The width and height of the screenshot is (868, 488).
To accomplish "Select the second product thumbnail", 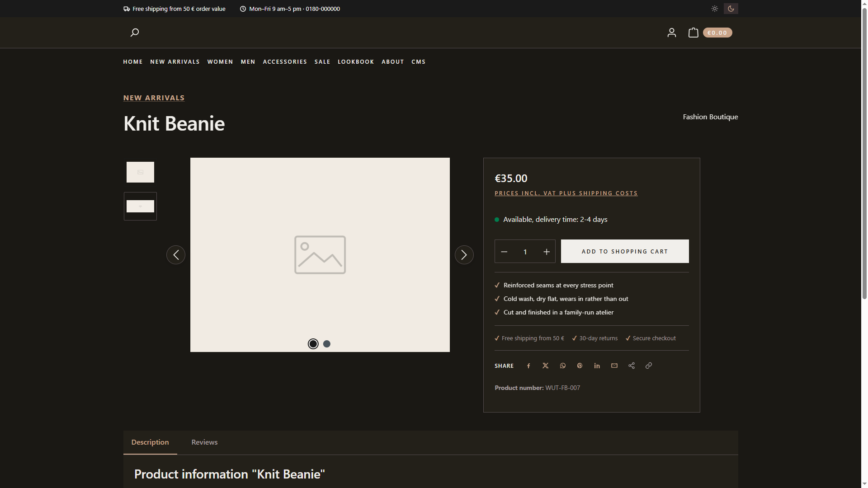I will click(140, 206).
